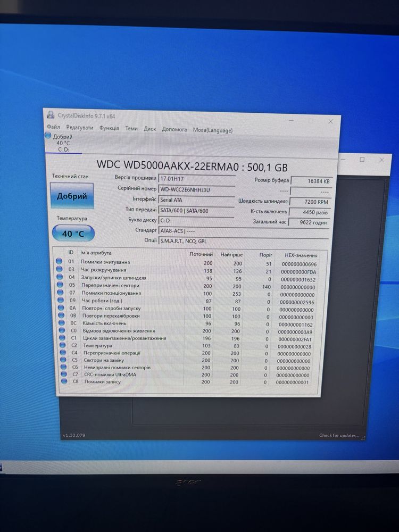Click hex value 000000002596

point(297,302)
